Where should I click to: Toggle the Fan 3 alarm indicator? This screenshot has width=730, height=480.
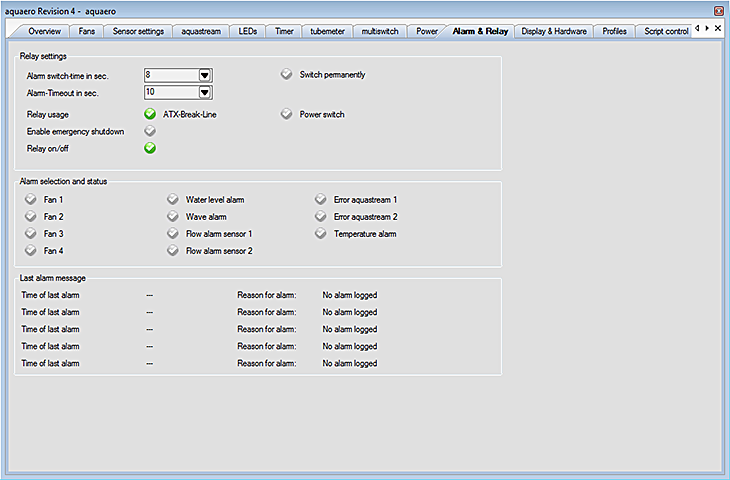(30, 234)
